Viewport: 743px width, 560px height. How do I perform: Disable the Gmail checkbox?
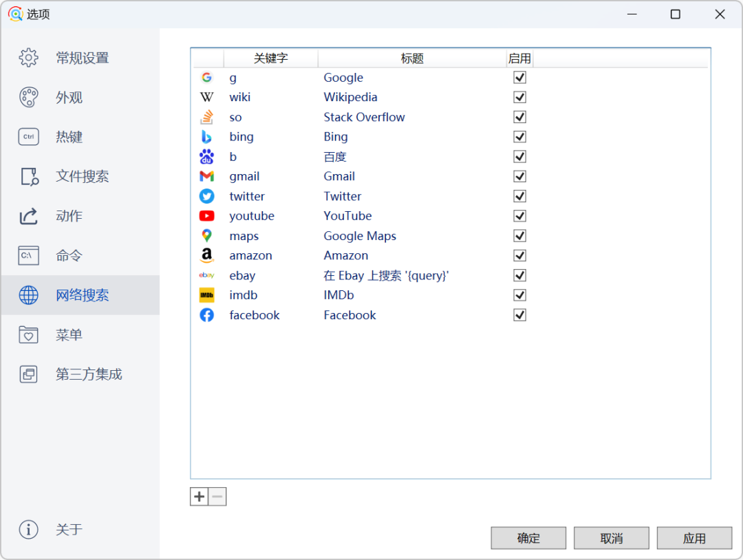tap(520, 176)
